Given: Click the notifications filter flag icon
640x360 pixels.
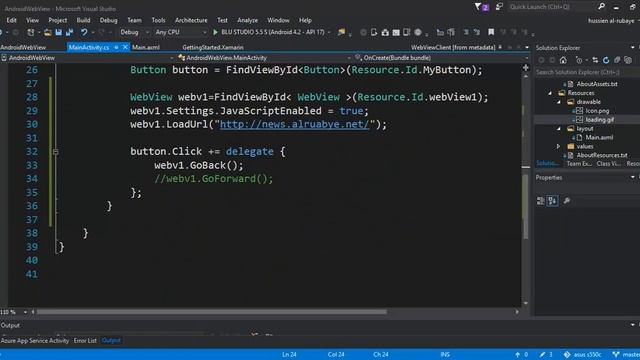Looking at the screenshot, I should 478,7.
